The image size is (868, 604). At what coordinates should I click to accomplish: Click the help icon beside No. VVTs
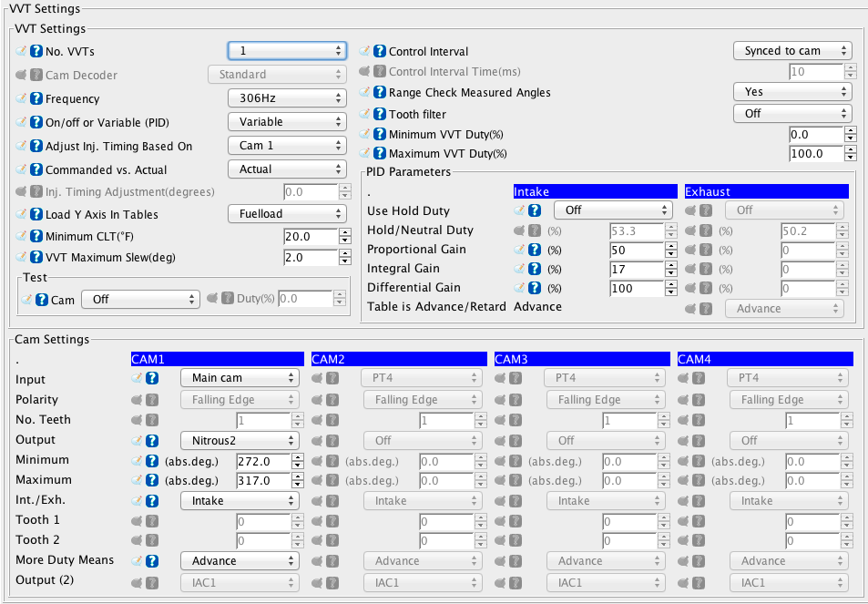(x=36, y=51)
